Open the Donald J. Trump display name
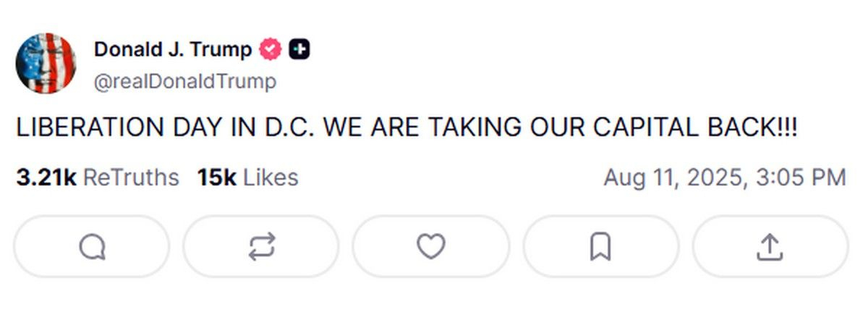Viewport: 868px width, 336px height. [173, 50]
